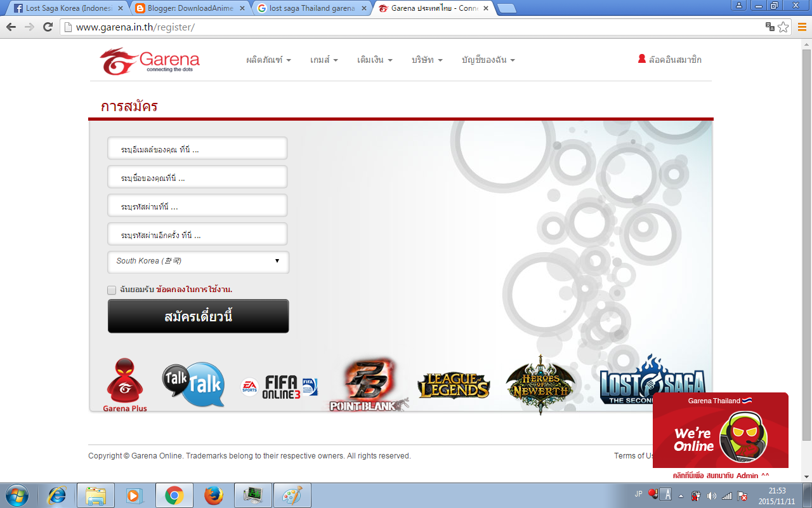The height and width of the screenshot is (508, 812).
Task: Open the Terms of Use footer link
Action: point(633,456)
